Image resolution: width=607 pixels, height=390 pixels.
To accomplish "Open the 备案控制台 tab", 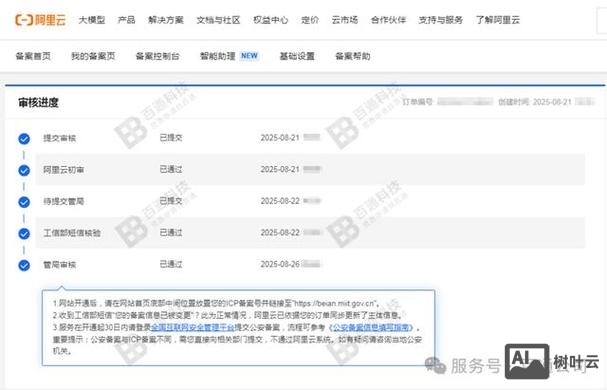I will [x=158, y=56].
